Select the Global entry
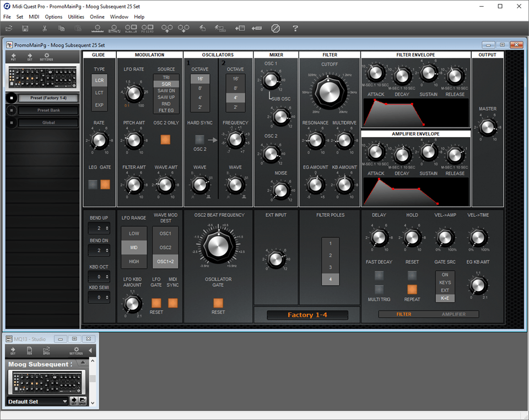The image size is (529, 420). (48, 123)
